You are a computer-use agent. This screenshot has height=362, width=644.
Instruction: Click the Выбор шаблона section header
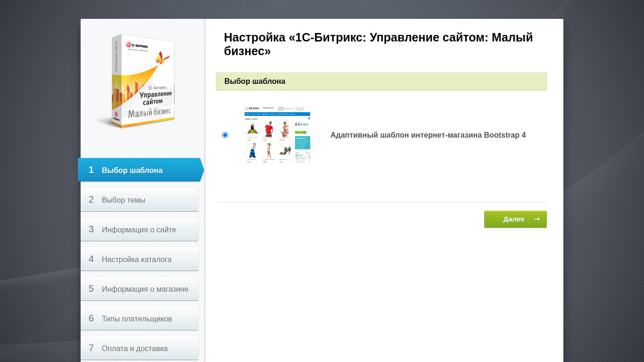click(x=381, y=81)
